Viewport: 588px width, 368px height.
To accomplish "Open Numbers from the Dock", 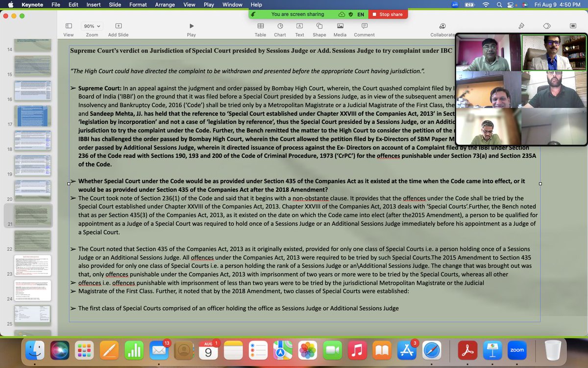I will [134, 350].
